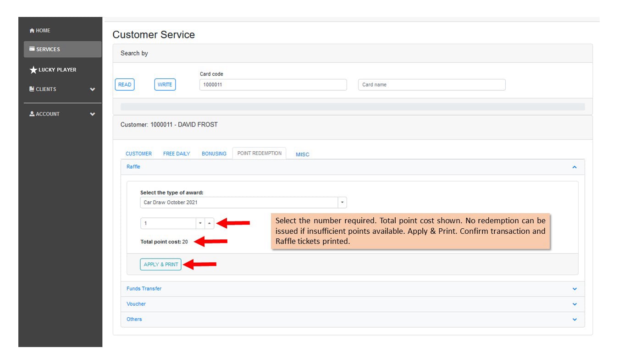Click the Select the type of award label
Screen dimensions: 624x364
tap(171, 193)
